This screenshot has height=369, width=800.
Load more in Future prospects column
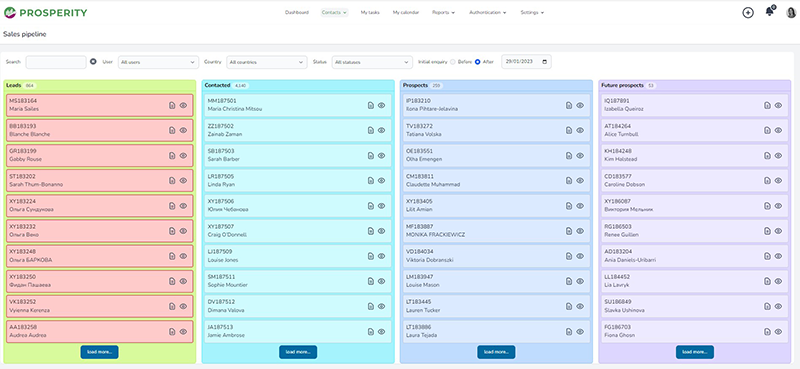pyautogui.click(x=695, y=352)
